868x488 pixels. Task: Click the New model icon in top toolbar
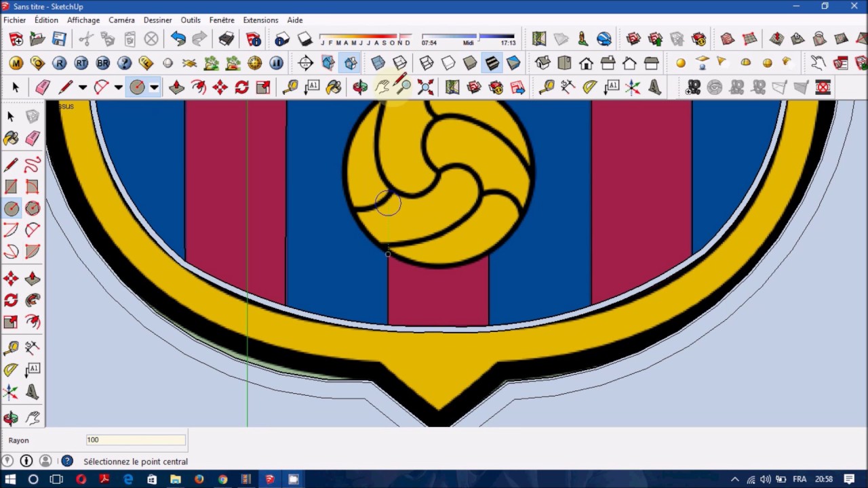pyautogui.click(x=16, y=39)
